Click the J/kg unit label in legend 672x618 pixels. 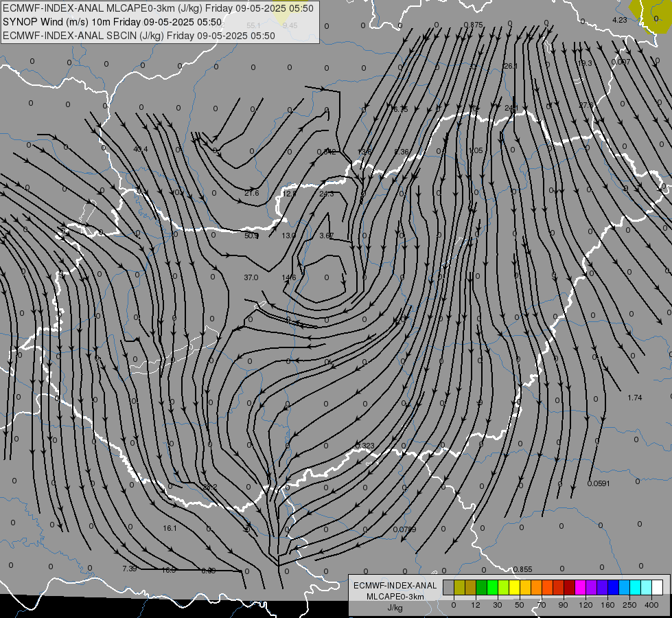click(x=395, y=608)
